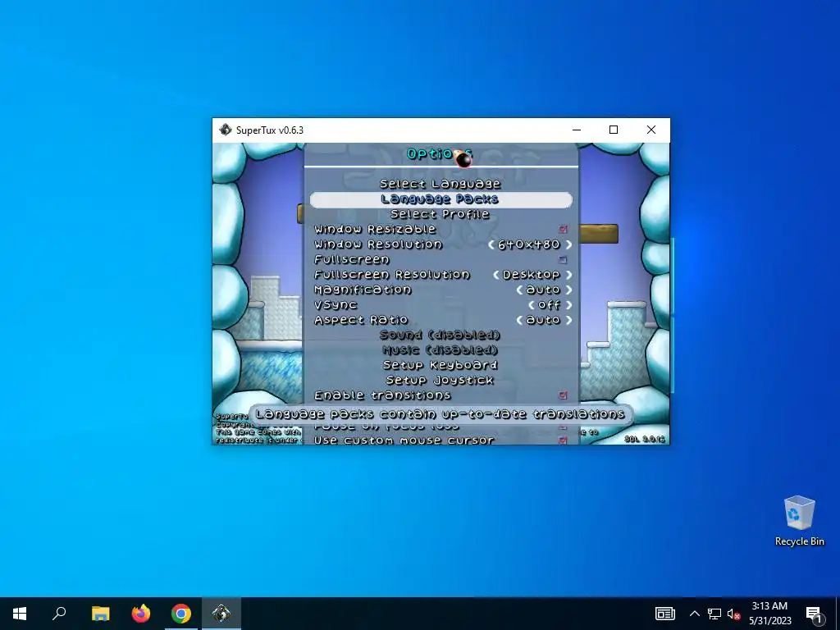The image size is (840, 630).
Task: Open Setup Joystick menu
Action: (441, 380)
